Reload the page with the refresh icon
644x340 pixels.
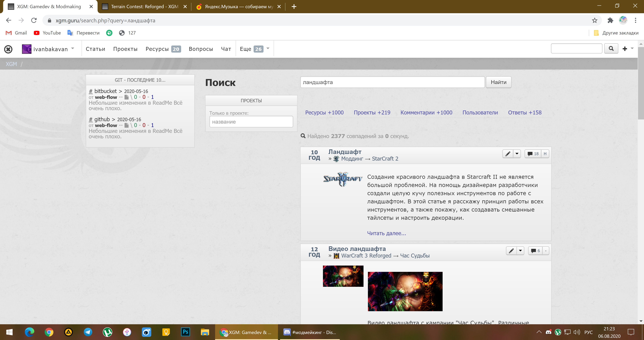click(34, 20)
